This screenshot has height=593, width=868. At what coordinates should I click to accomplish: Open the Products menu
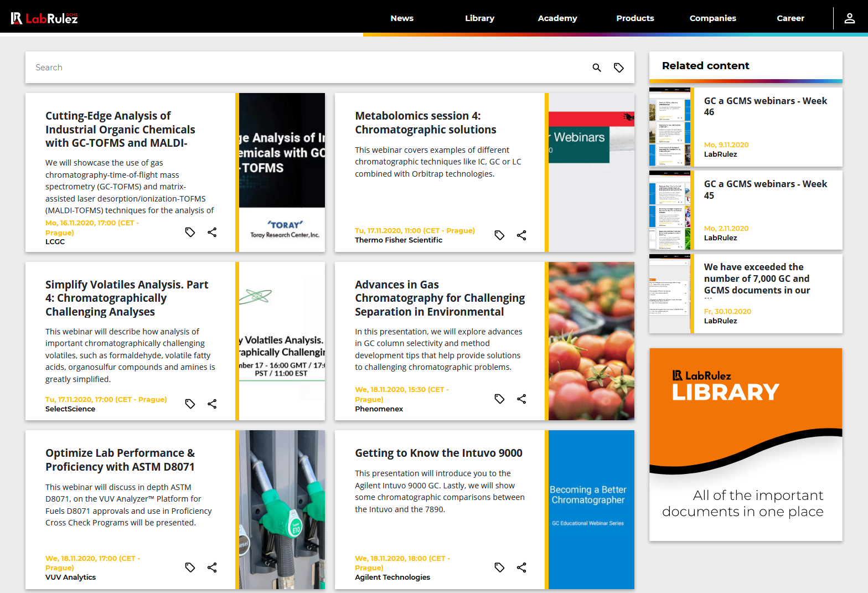pyautogui.click(x=635, y=18)
